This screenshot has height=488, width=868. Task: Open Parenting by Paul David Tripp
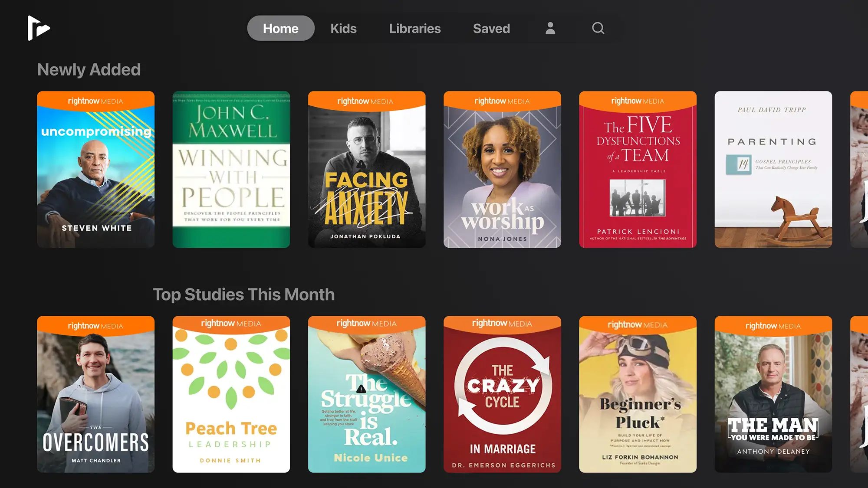click(773, 169)
